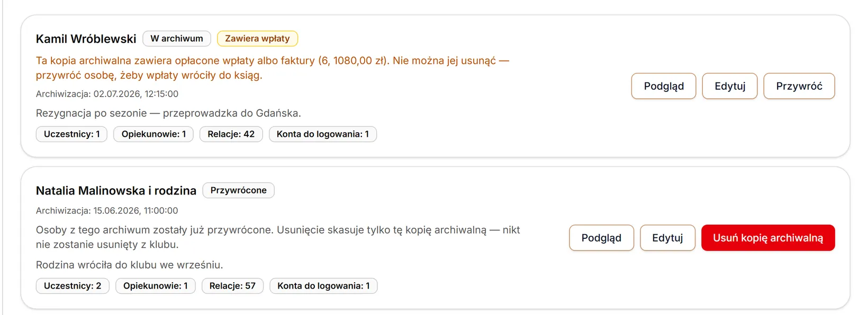
Task: Select the Uczestnicy: 1 chip
Action: [x=71, y=134]
